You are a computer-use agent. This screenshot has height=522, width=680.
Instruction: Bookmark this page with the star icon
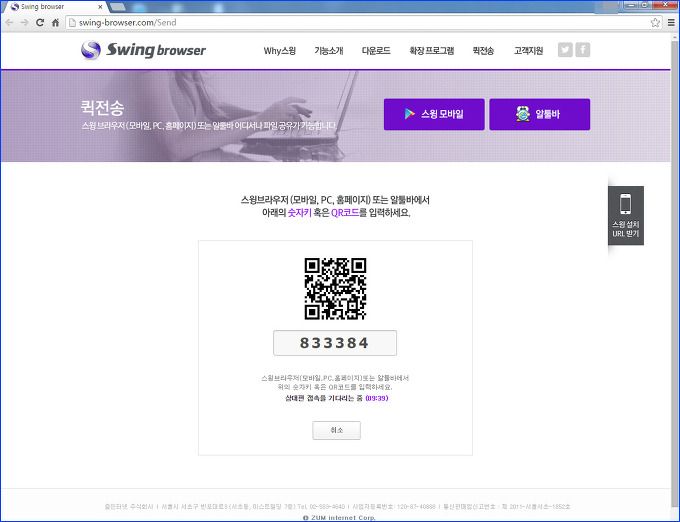[x=655, y=23]
